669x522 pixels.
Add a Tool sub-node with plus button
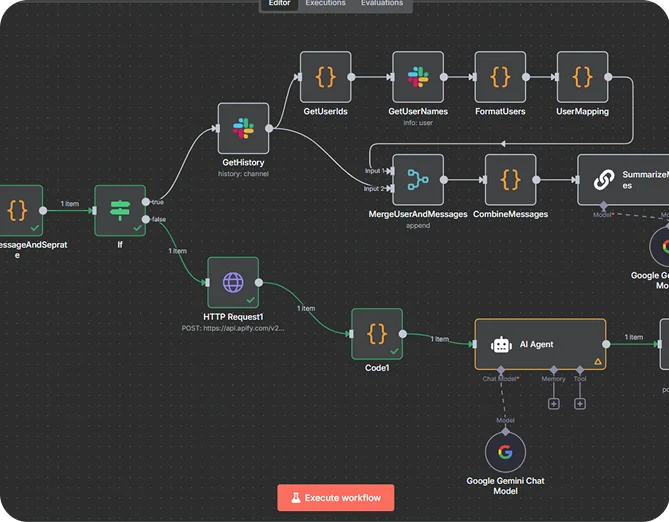pyautogui.click(x=580, y=404)
